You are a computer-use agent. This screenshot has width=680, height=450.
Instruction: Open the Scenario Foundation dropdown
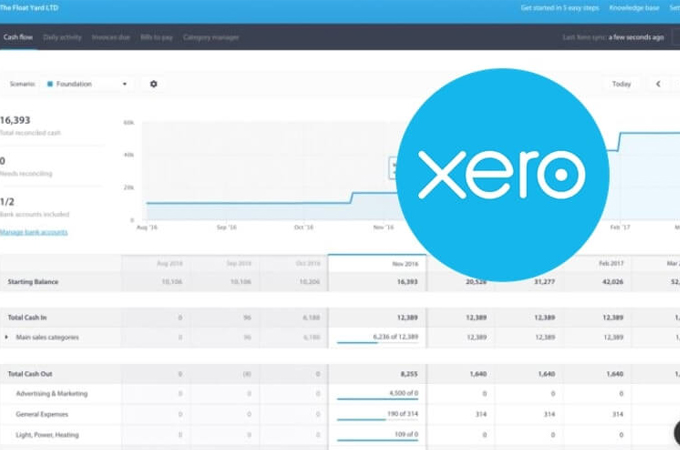89,84
